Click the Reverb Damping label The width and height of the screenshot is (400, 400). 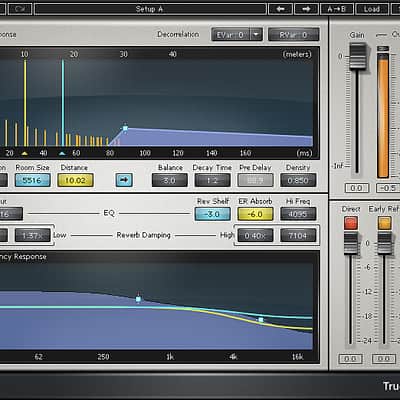[x=143, y=235]
